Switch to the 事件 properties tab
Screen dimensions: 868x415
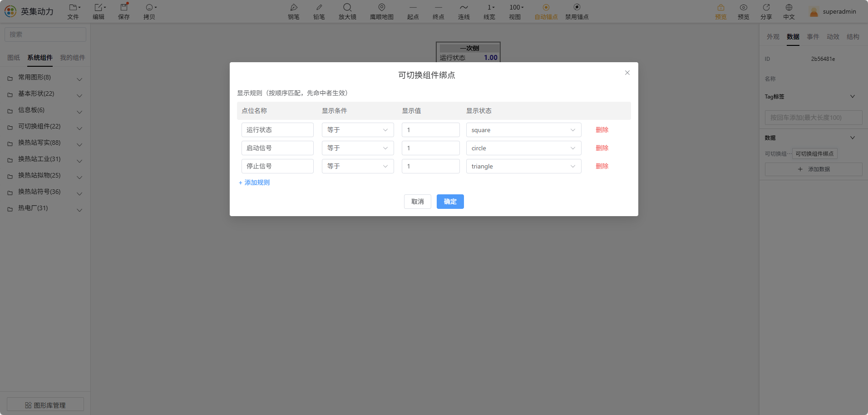(813, 37)
